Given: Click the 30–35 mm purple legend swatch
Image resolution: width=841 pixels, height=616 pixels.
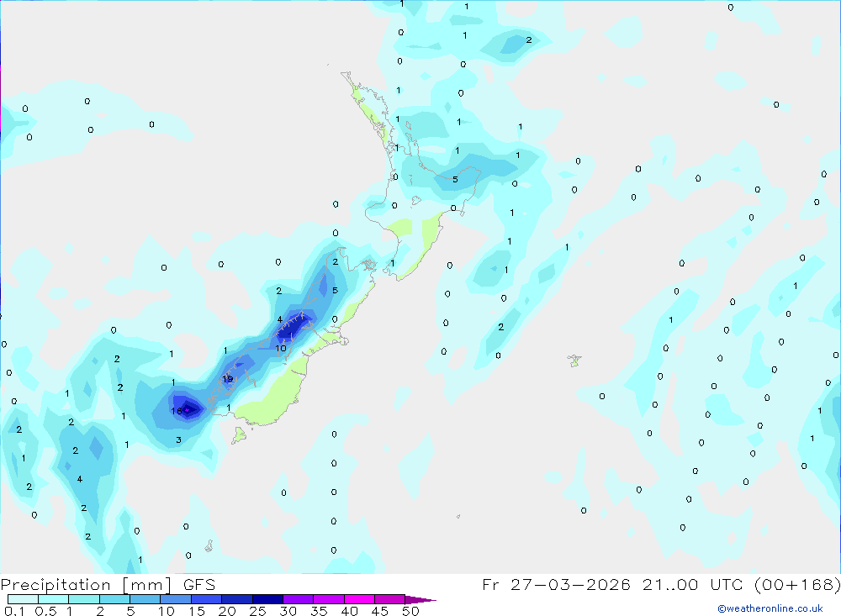Looking at the screenshot, I should point(299,599).
